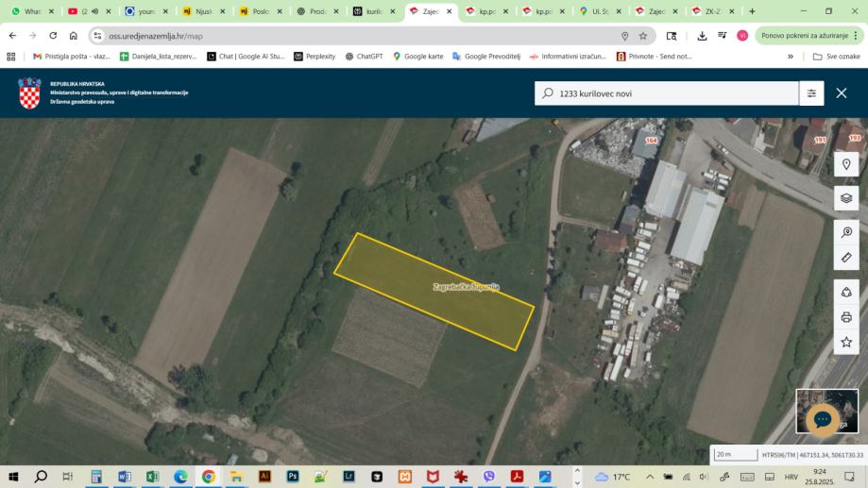
Task: Open the map layers panel
Action: coord(846,198)
